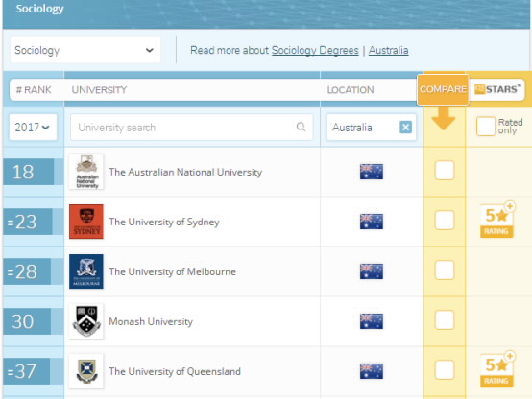
Task: Focus the University search input field
Action: tap(192, 128)
